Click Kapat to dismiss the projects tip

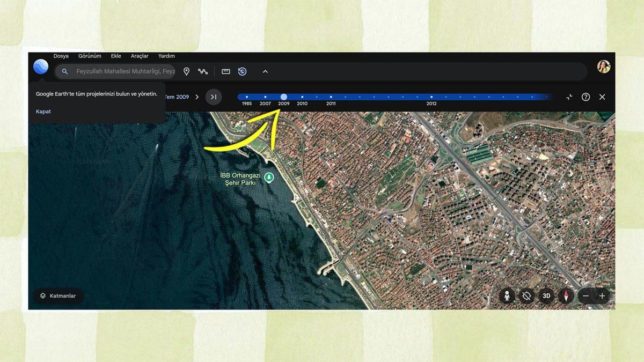[x=42, y=112]
